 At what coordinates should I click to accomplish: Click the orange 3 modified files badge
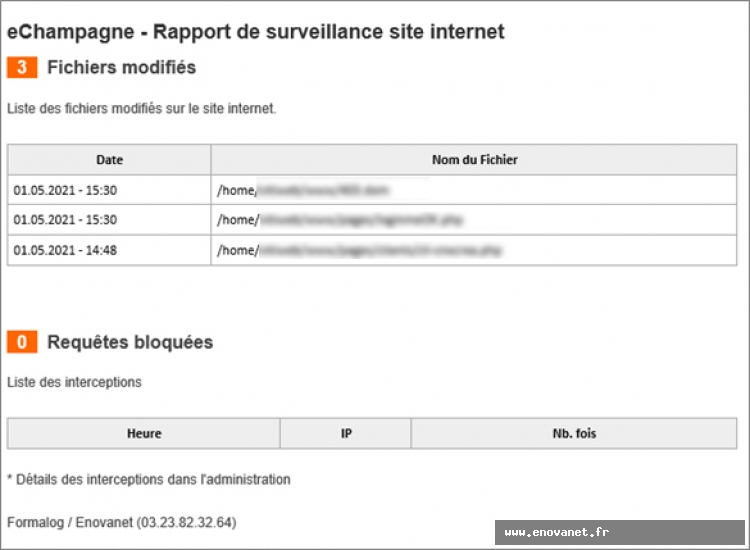click(x=22, y=67)
